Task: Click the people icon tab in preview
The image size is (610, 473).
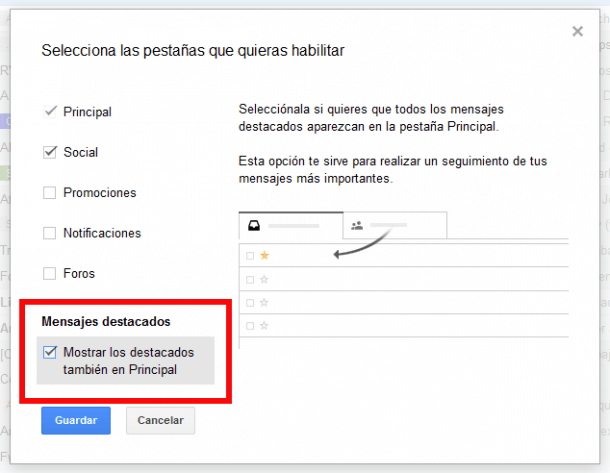Action: (x=357, y=226)
